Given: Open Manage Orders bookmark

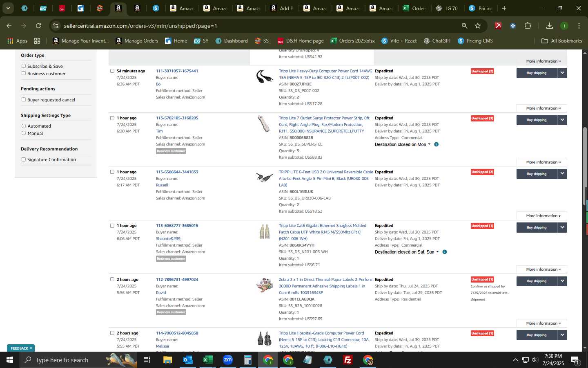Looking at the screenshot, I should (x=137, y=41).
